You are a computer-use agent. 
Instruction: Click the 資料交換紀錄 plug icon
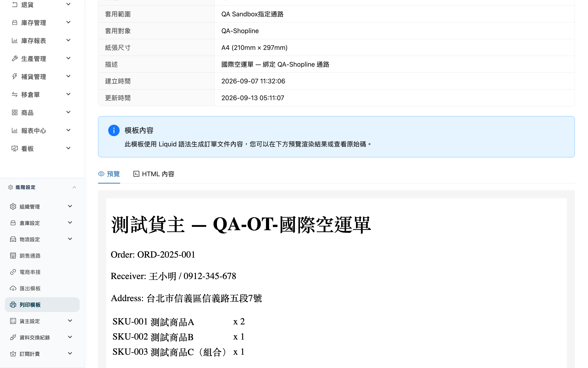pos(13,337)
